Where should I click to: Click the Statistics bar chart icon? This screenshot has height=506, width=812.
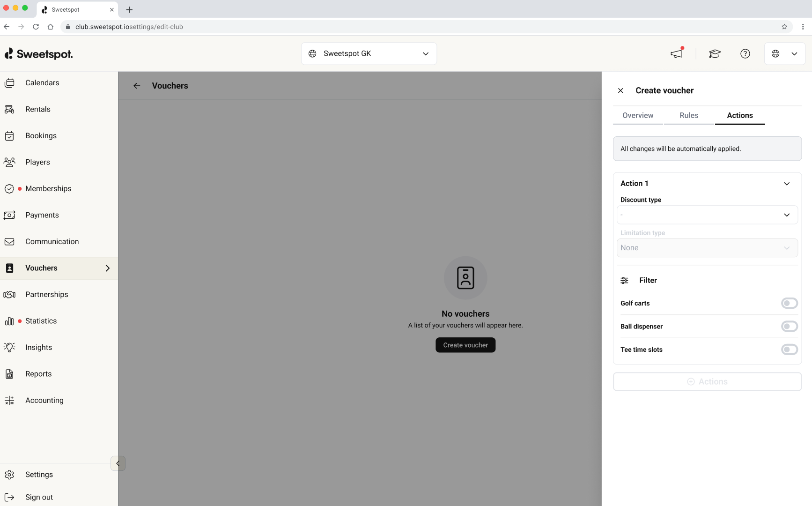9,321
